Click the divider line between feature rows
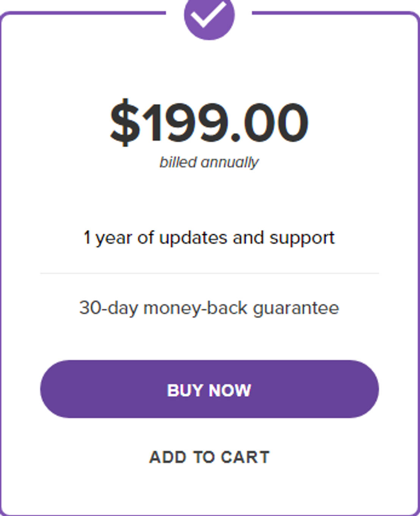420x516 pixels. (x=209, y=273)
